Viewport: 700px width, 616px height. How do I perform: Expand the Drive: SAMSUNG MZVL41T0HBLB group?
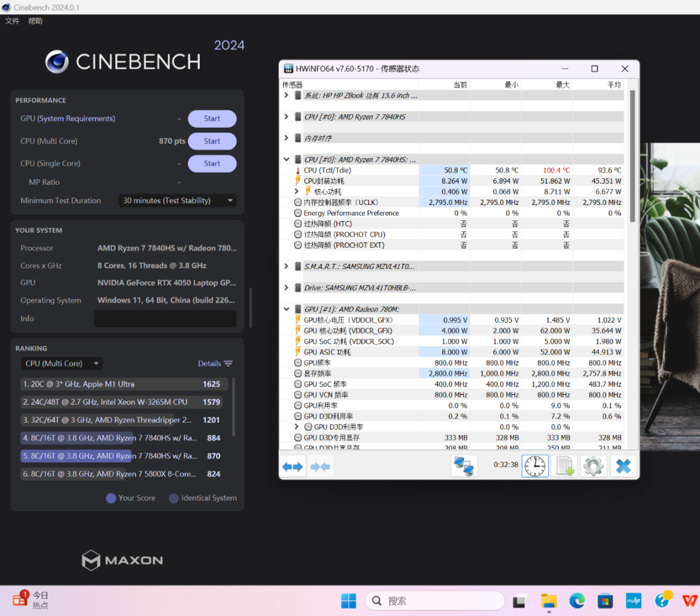tap(286, 288)
